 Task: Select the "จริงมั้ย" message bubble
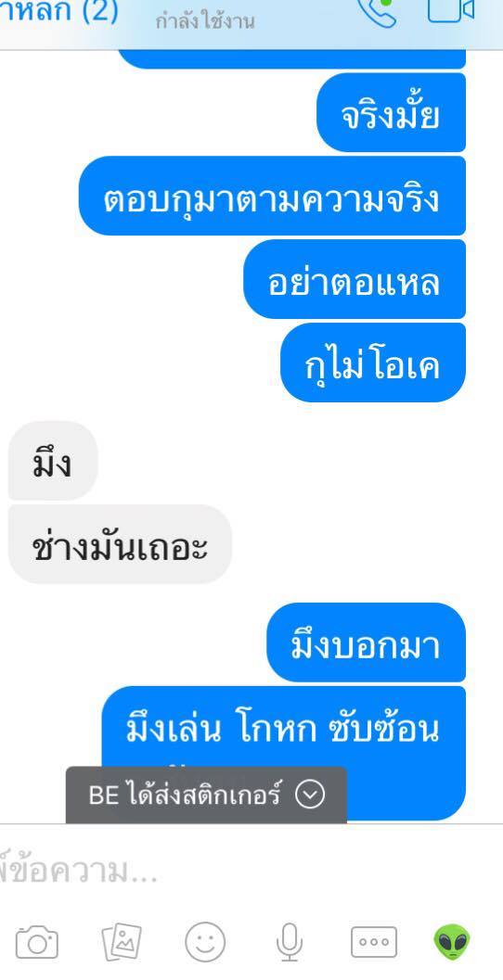391,112
